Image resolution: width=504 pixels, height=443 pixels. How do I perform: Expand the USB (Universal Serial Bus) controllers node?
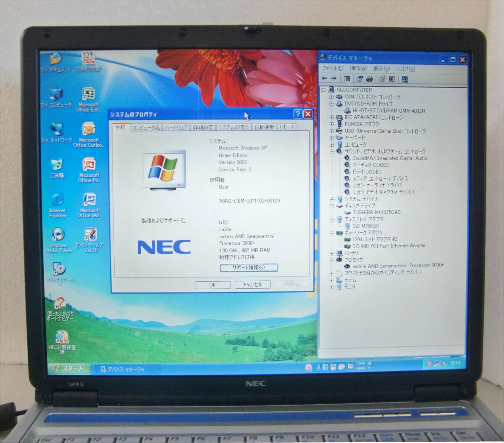point(331,131)
